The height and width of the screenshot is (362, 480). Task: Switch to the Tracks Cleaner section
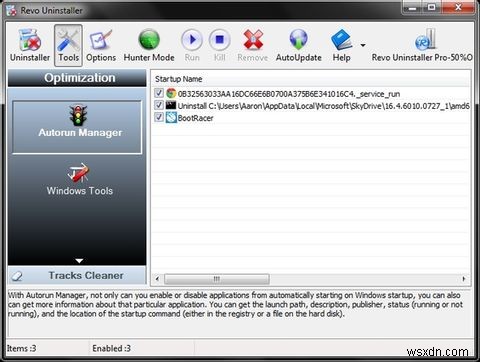tap(77, 275)
